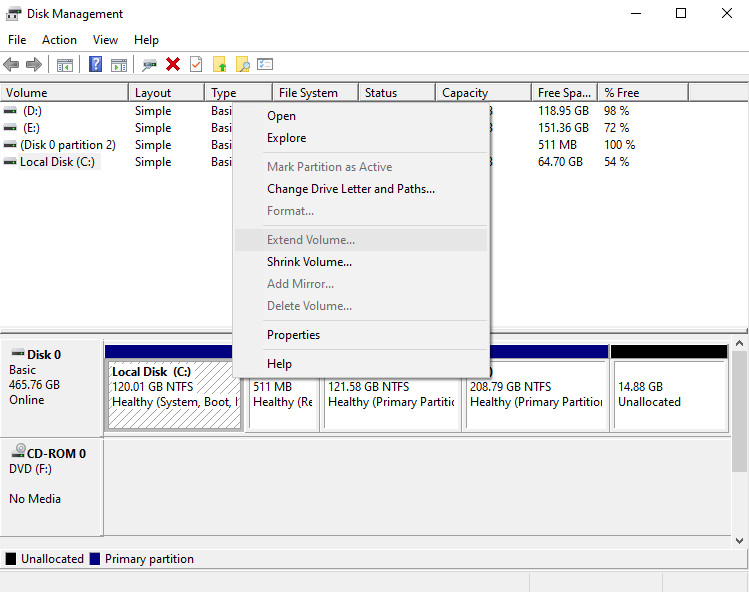Sort by the File System column header
Screen dimensions: 749x592
tap(316, 93)
